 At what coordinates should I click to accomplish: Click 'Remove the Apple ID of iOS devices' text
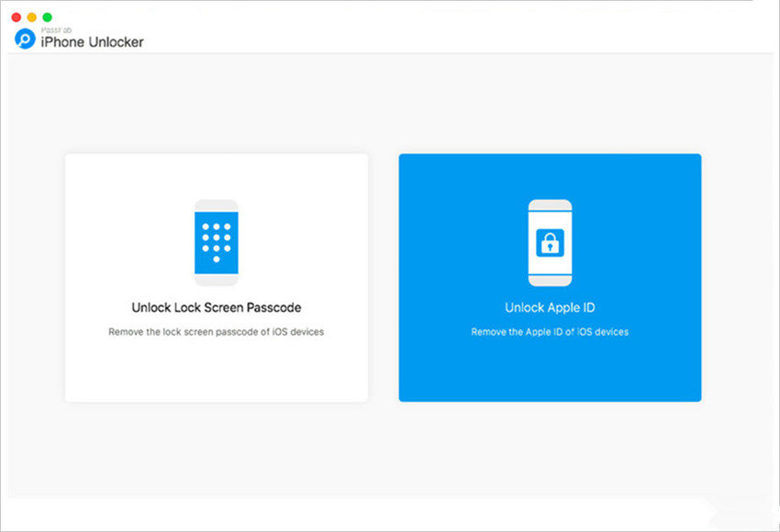coord(550,332)
